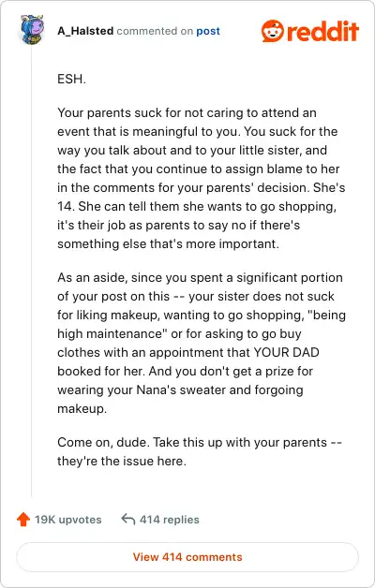The image size is (375, 588).
Task: Click the paragraph starting "As an aside"
Action: tap(202, 343)
